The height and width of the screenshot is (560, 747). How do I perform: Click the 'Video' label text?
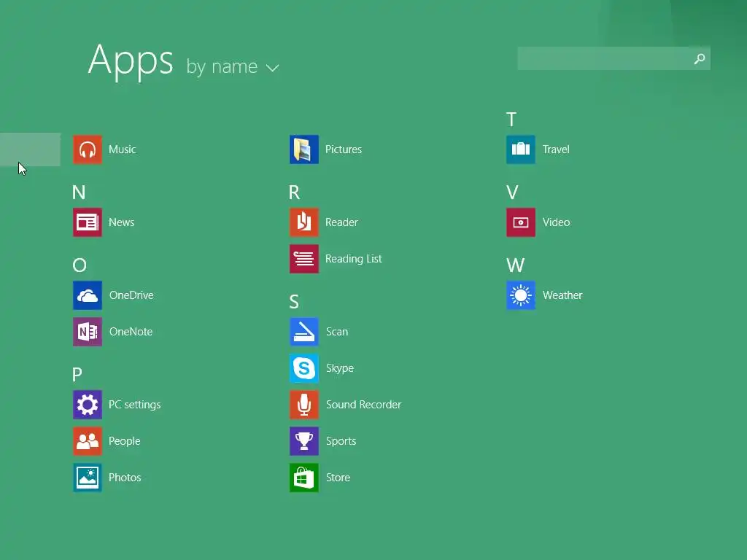(x=557, y=222)
